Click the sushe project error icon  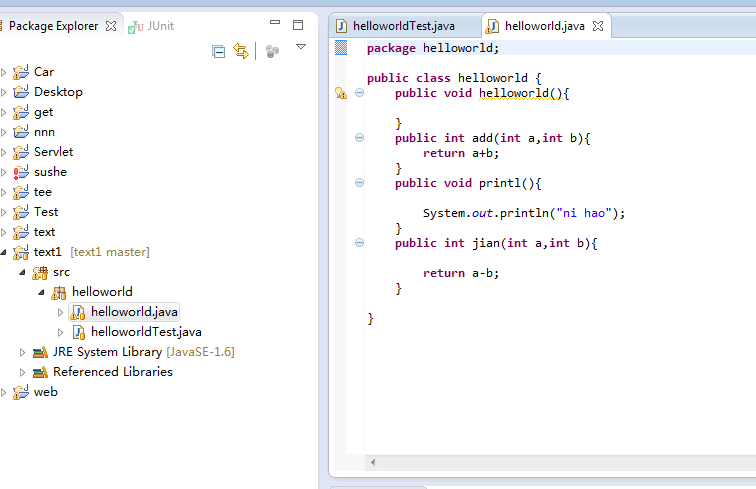[x=21, y=172]
